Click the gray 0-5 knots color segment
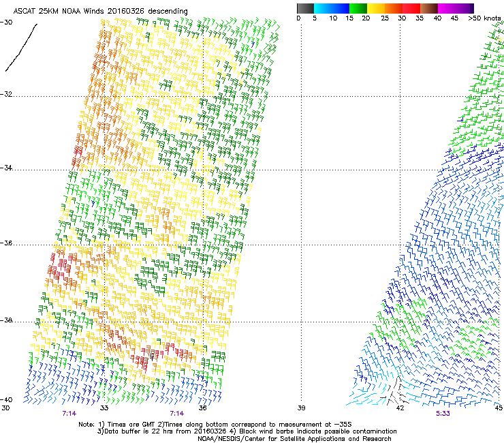Image resolution: width=504 pixels, height=443 pixels. (x=305, y=8)
